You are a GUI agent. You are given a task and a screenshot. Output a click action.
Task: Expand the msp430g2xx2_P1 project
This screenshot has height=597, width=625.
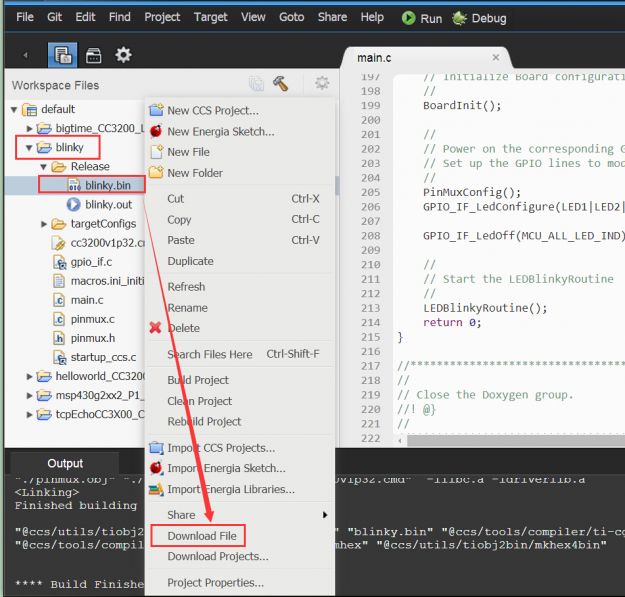29,395
